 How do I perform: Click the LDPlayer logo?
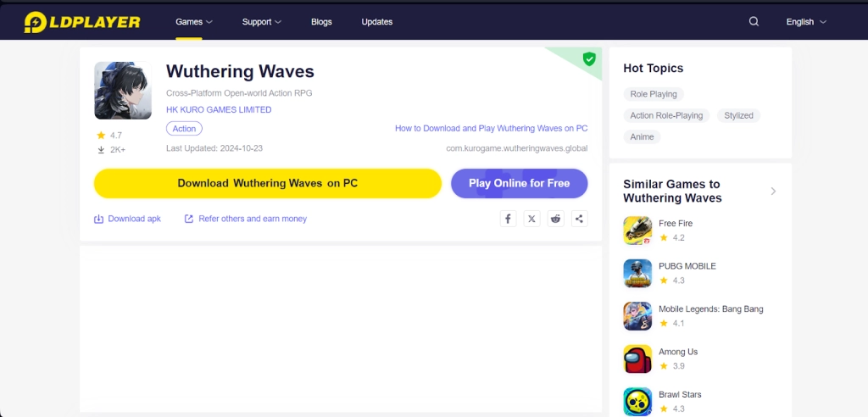click(x=82, y=22)
